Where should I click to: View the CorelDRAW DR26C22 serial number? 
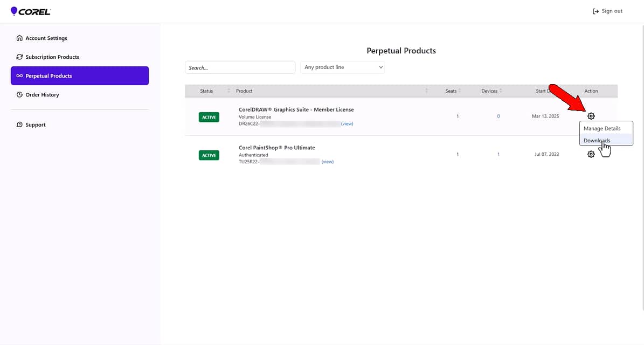tap(347, 123)
